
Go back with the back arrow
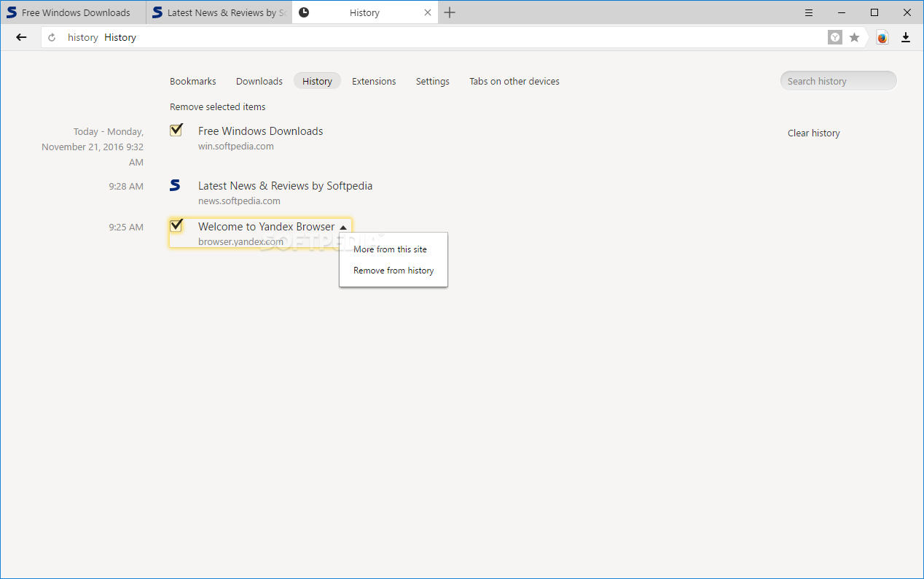point(21,37)
